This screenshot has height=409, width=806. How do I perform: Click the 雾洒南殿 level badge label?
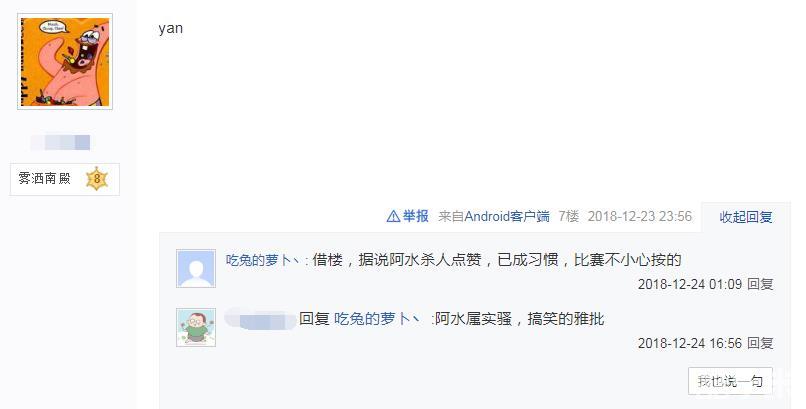pos(44,179)
